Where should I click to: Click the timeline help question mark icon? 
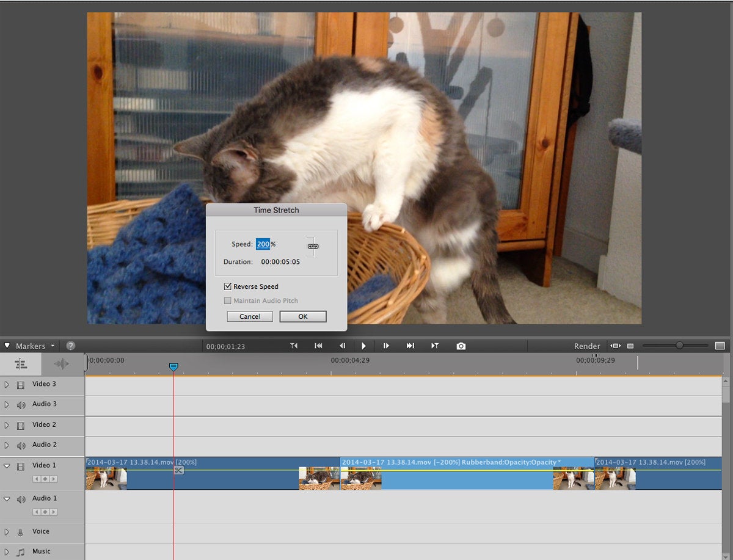(70, 346)
